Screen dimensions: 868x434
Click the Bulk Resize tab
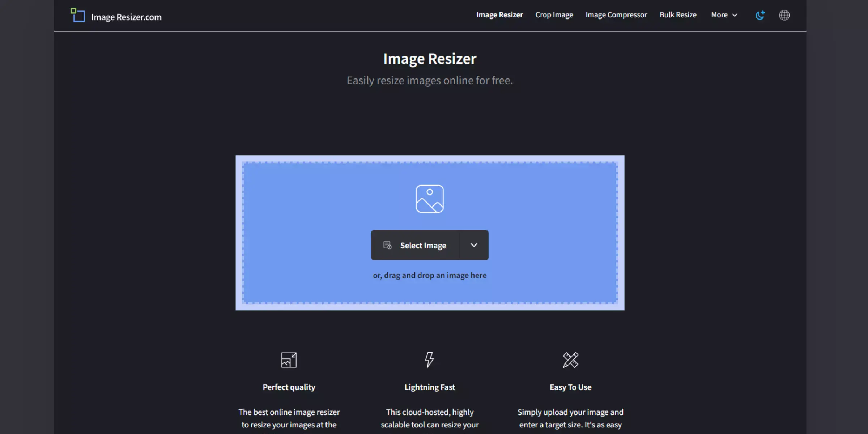677,15
